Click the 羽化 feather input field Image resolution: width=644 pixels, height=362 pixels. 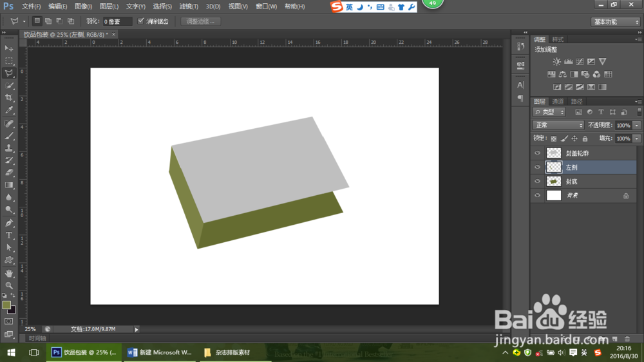(x=117, y=21)
